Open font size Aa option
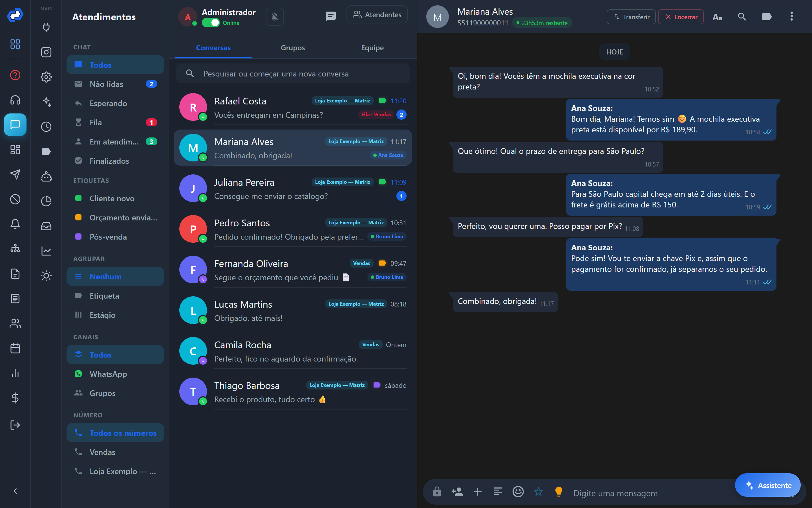 click(x=717, y=17)
